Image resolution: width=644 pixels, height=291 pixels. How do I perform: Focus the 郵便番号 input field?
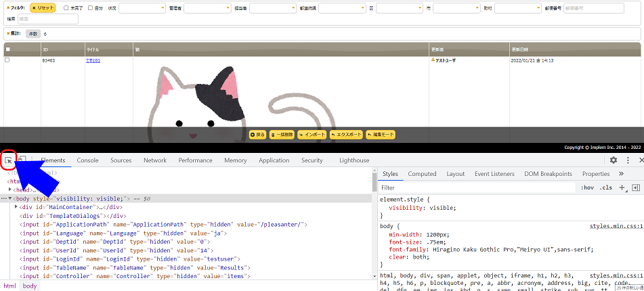click(594, 8)
